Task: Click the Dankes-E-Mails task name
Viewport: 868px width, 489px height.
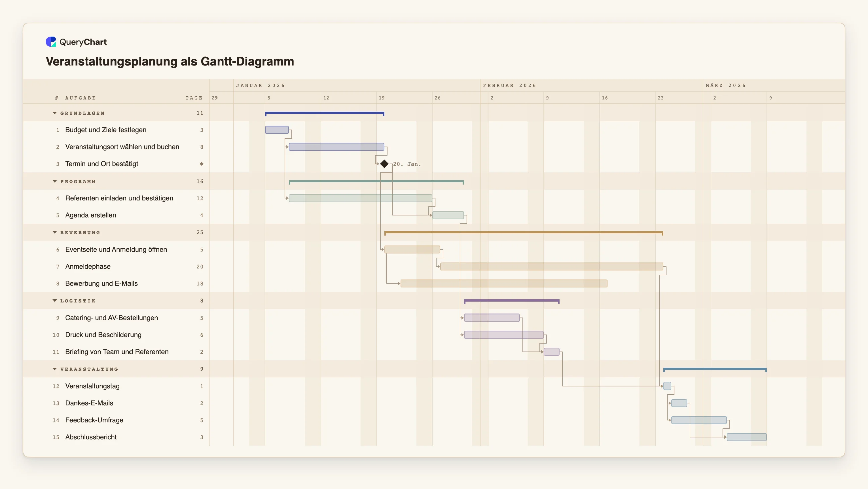Action: [x=89, y=403]
